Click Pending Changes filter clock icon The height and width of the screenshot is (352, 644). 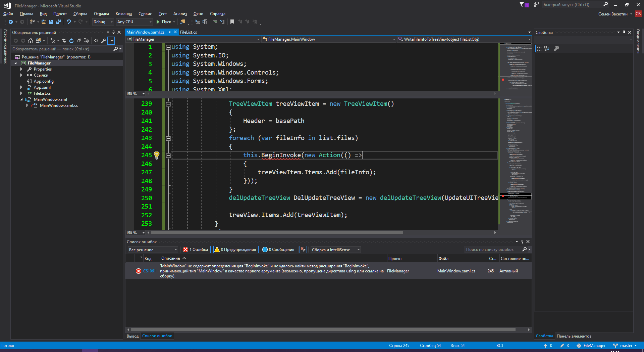click(53, 41)
